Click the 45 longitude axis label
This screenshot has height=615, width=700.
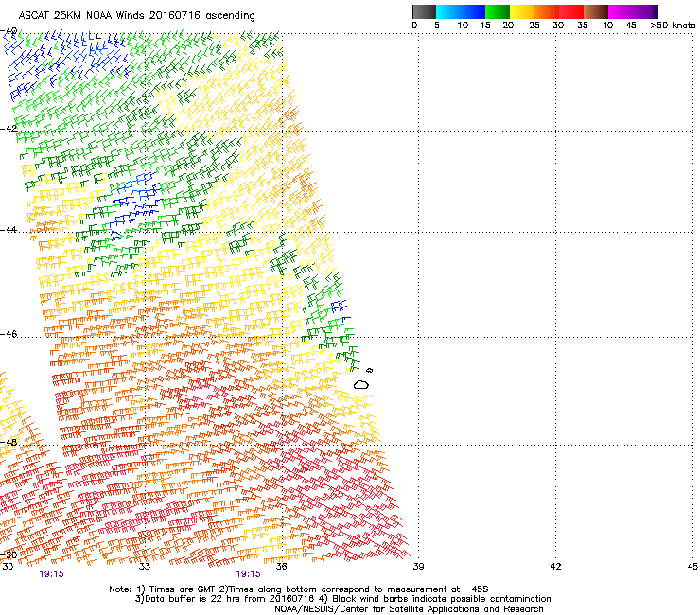click(x=692, y=567)
